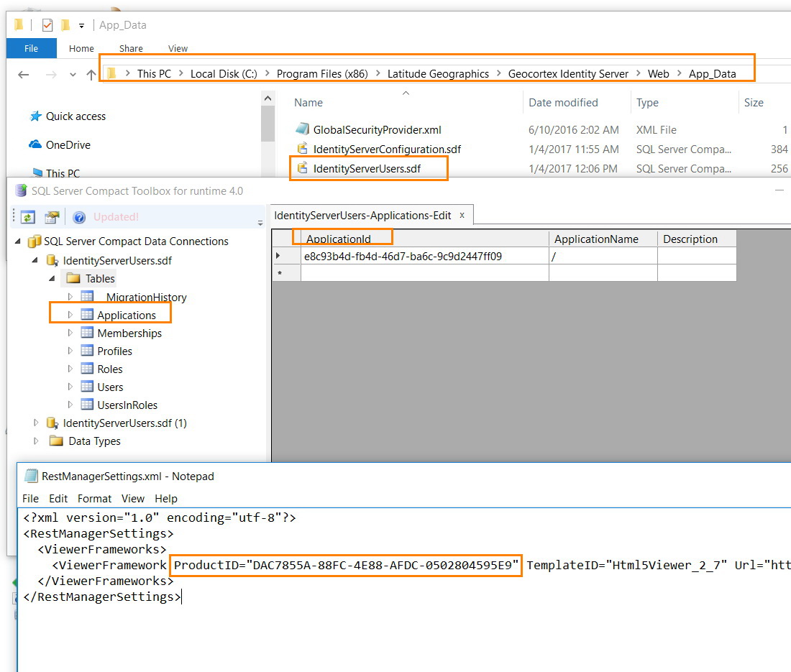Expand the MigrationHistory table node
The image size is (791, 672).
(x=70, y=296)
